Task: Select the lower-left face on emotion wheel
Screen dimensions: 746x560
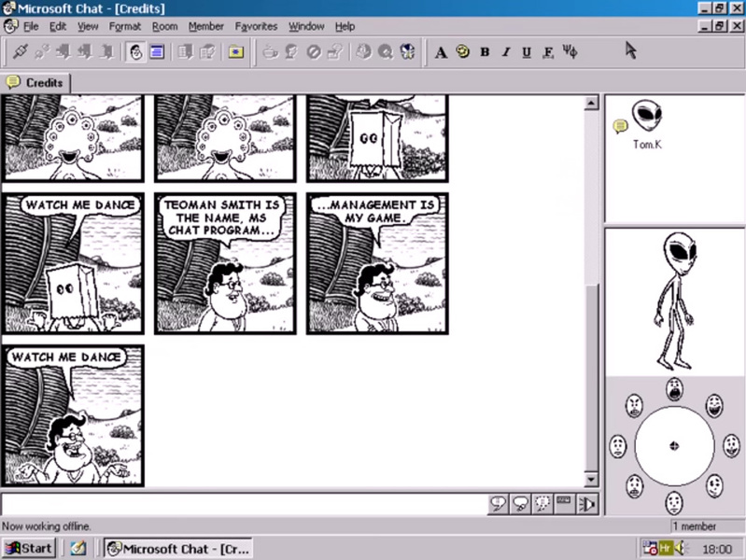Action: (x=634, y=486)
